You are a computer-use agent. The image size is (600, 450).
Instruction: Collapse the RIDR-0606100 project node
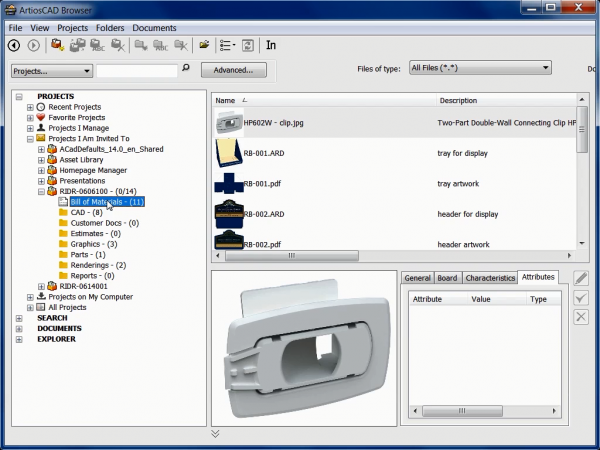coord(40,190)
